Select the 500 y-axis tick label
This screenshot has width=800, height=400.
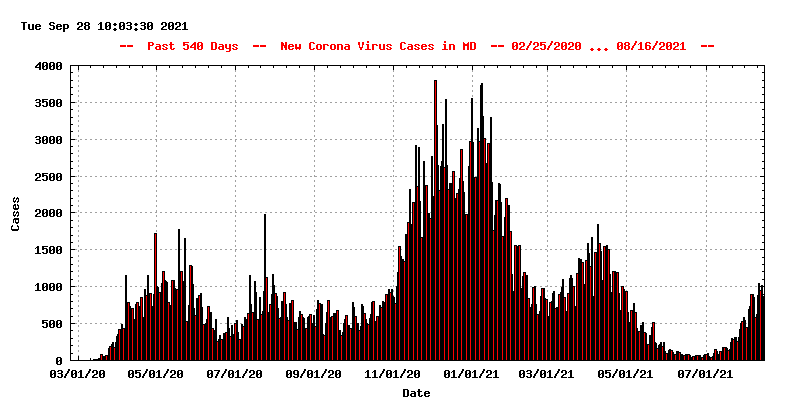pyautogui.click(x=51, y=324)
